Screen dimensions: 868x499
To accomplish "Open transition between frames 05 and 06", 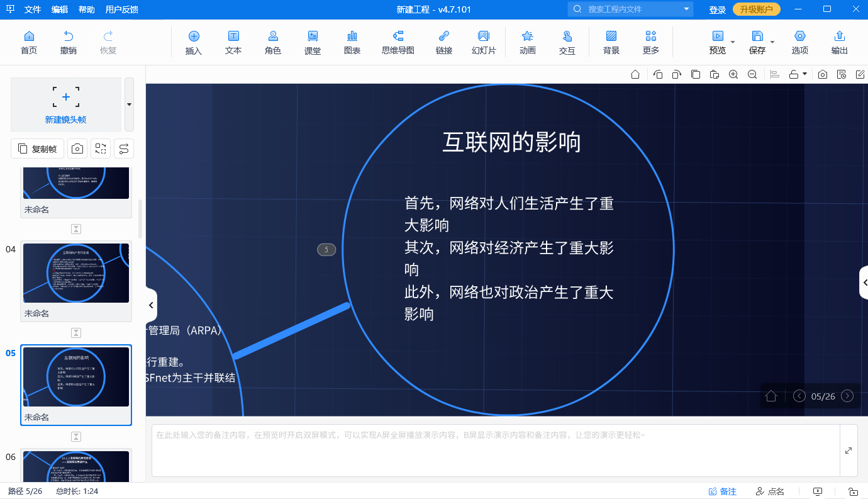I will (x=76, y=437).
